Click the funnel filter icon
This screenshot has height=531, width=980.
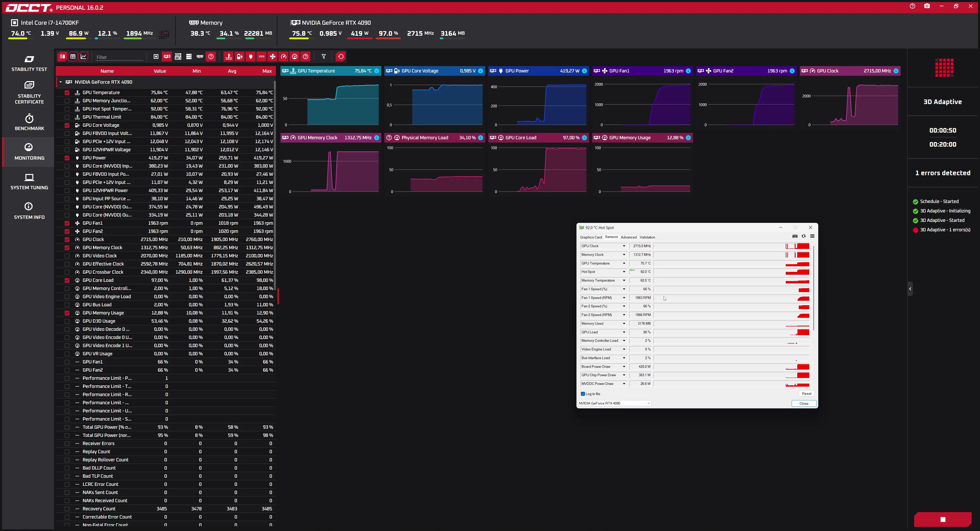(x=324, y=57)
